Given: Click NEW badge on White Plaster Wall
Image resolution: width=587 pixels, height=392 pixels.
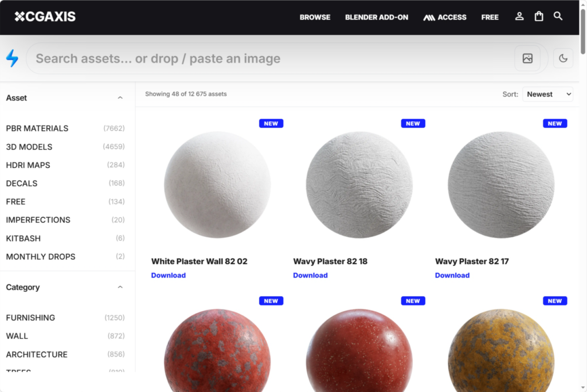Looking at the screenshot, I should click(x=271, y=123).
